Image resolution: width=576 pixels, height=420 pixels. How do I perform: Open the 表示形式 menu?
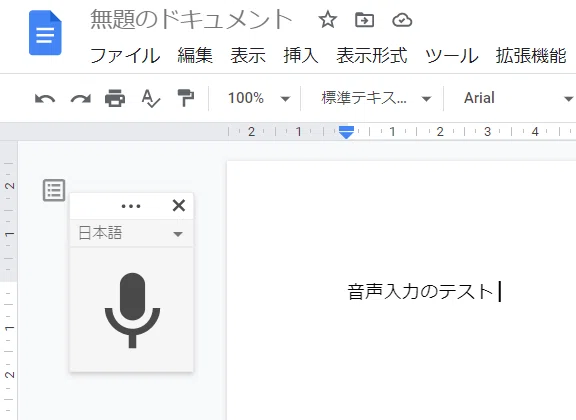point(372,56)
